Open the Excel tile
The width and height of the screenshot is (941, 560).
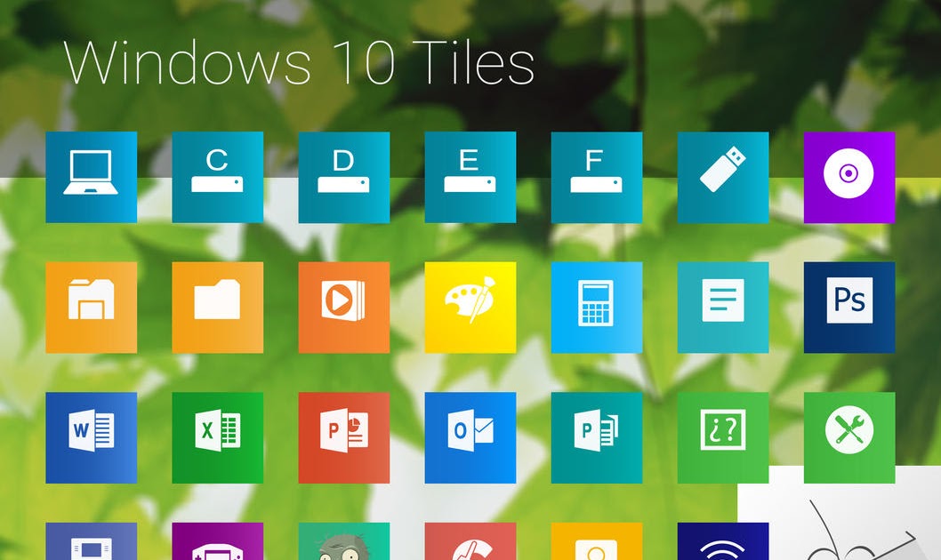click(217, 437)
